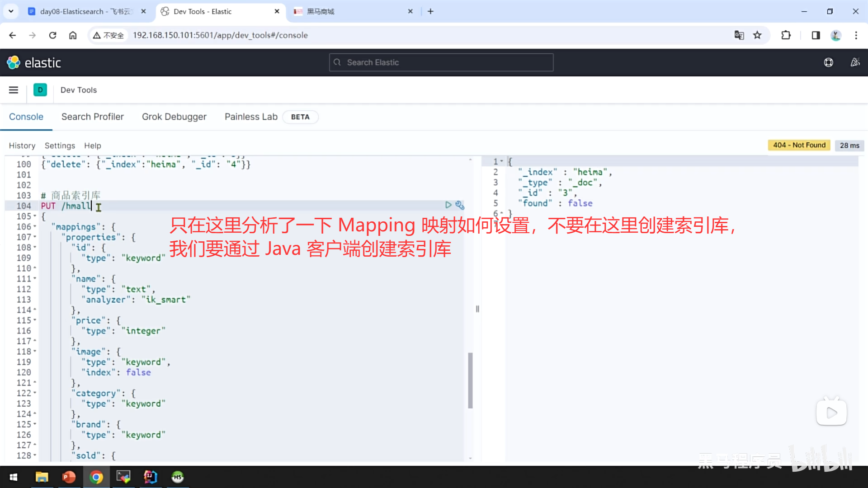This screenshot has width=868, height=488.
Task: Open the console Settings link
Action: pyautogui.click(x=60, y=145)
